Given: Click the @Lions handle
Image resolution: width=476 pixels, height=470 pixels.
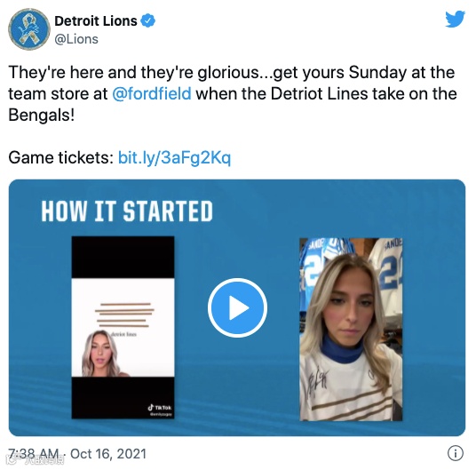Looking at the screenshot, I should [76, 39].
